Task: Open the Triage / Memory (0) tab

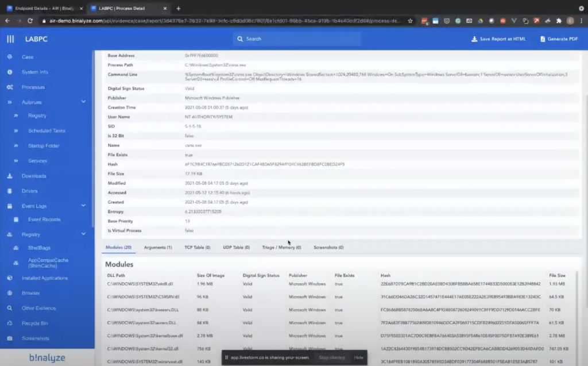Action: pos(281,248)
